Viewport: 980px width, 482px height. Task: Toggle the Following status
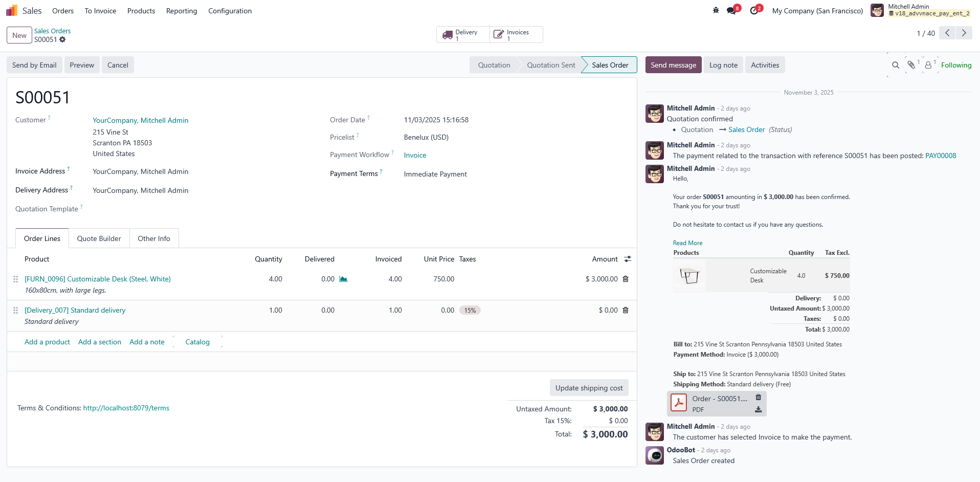[x=956, y=65]
